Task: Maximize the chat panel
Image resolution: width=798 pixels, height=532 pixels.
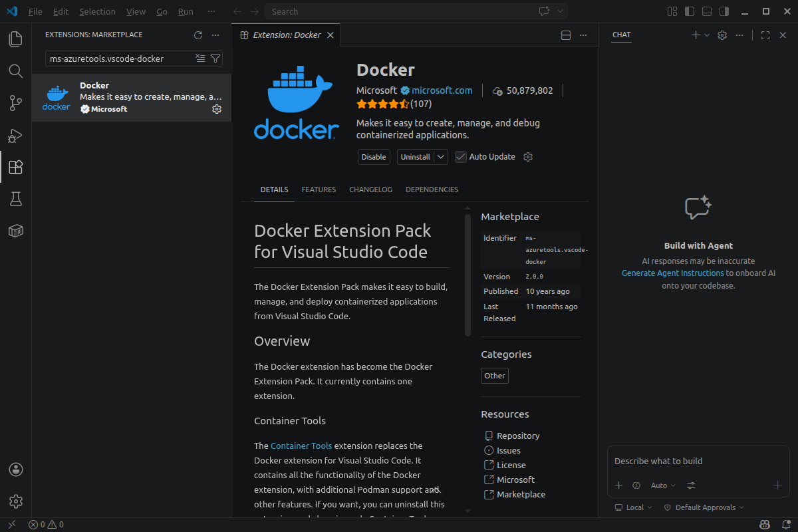Action: (x=765, y=35)
